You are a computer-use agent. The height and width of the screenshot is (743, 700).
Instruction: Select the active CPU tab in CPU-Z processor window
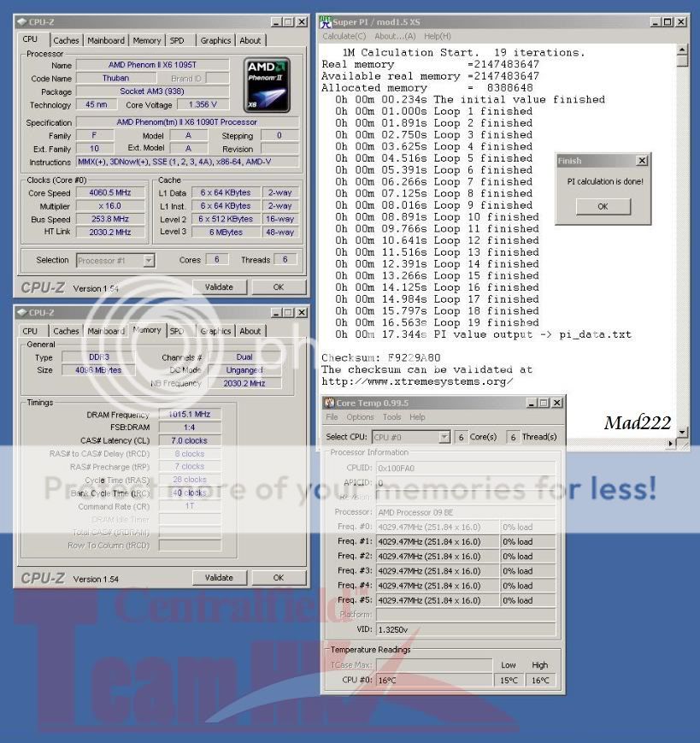pyautogui.click(x=30, y=39)
